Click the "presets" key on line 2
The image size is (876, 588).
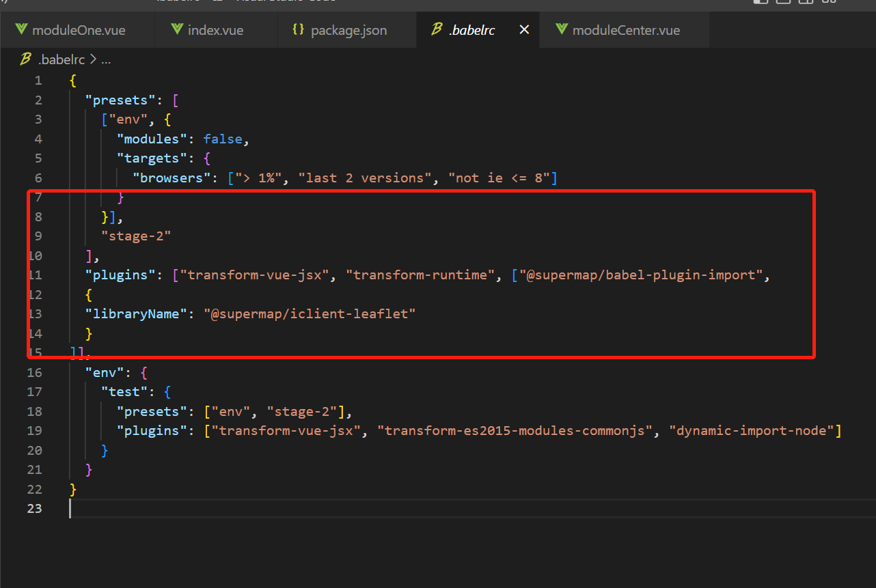(121, 100)
